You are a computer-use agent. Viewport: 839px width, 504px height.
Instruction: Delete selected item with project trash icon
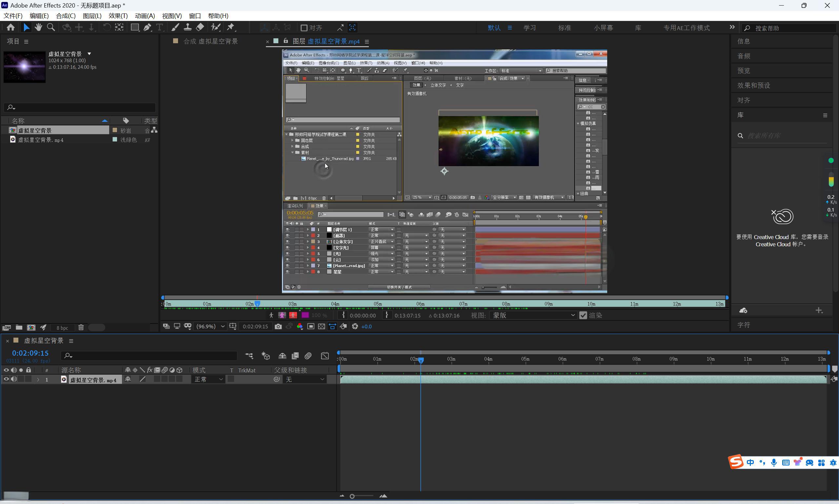click(81, 327)
